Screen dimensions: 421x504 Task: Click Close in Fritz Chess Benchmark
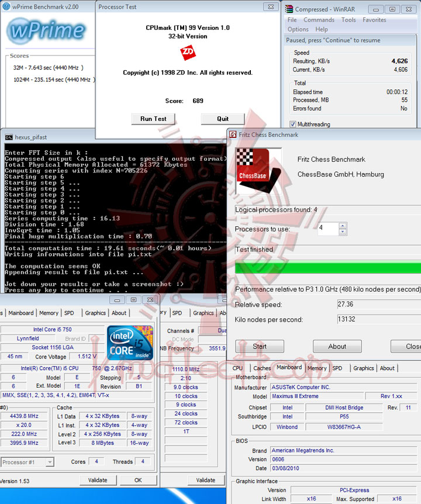[x=406, y=347]
